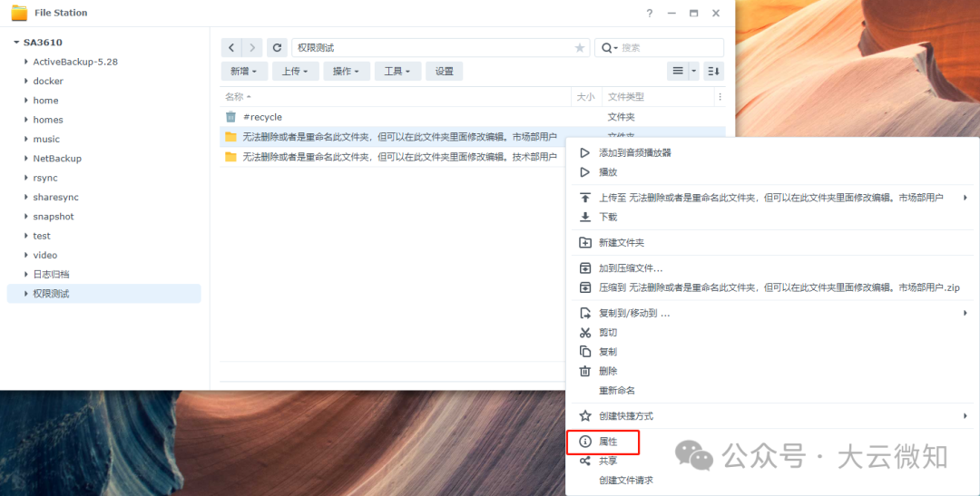Click play icon beside 添加到音频播放器
Viewport: 980px width, 496px height.
585,152
